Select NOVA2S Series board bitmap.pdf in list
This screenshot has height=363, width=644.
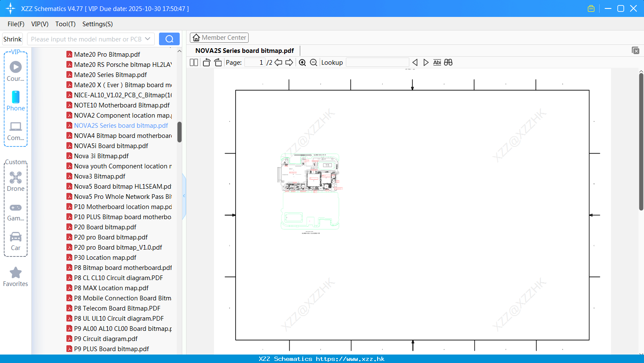pos(121,125)
